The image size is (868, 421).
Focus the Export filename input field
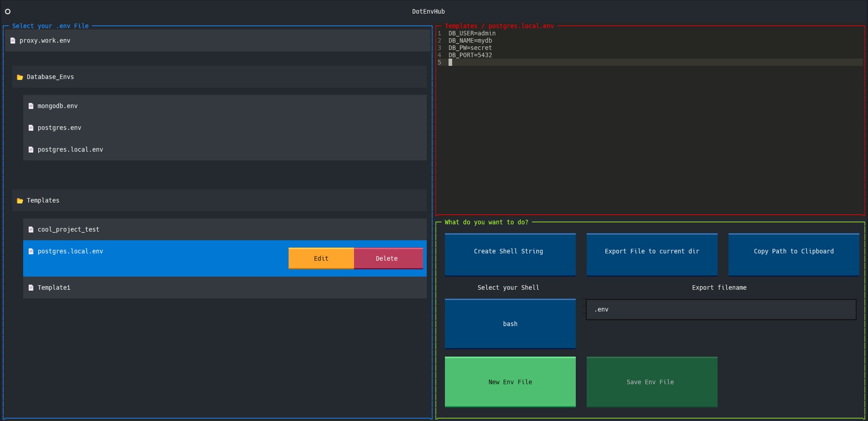(721, 309)
